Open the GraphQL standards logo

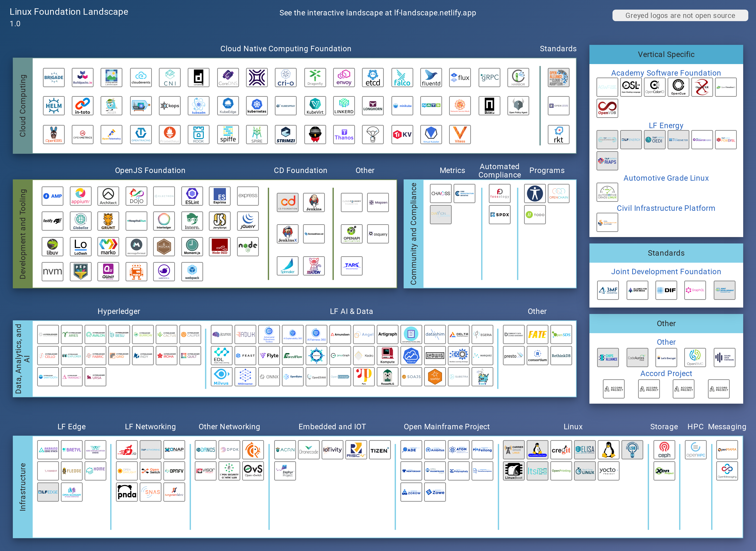[x=695, y=290]
